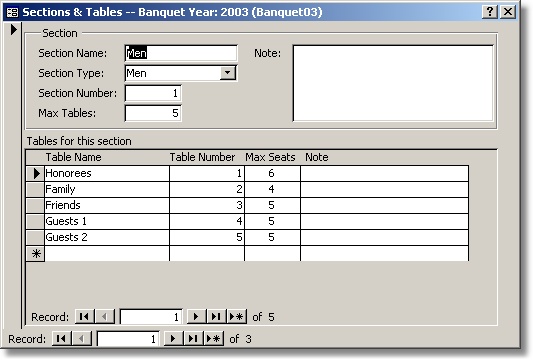Select the Guests 1 row selector

tap(35, 221)
